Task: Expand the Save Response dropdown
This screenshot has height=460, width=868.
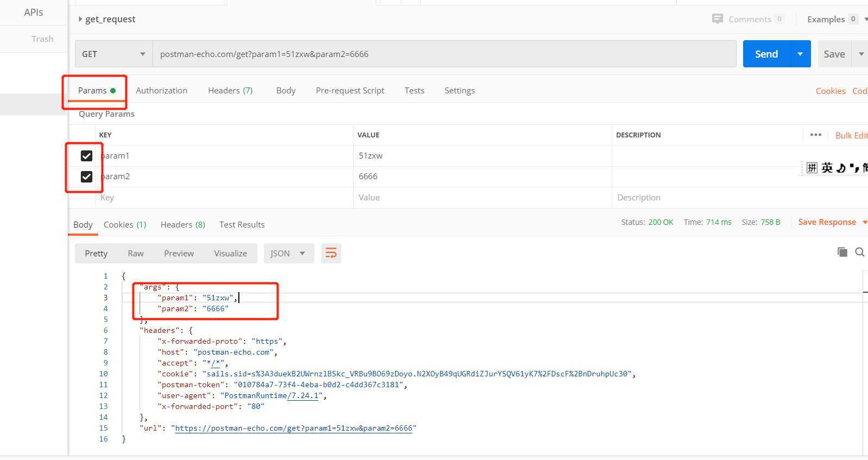Action: pyautogui.click(x=864, y=222)
